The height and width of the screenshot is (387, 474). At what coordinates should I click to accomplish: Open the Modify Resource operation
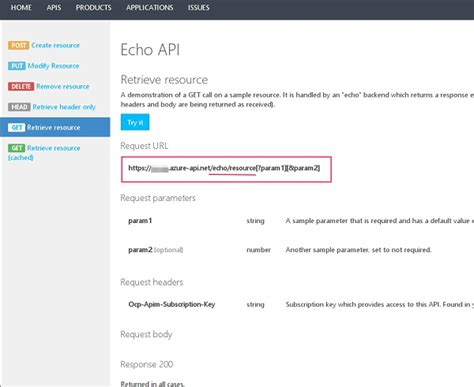tap(53, 66)
